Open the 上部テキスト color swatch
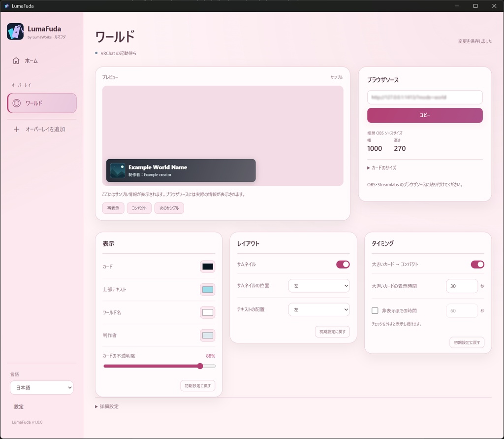 tap(208, 289)
